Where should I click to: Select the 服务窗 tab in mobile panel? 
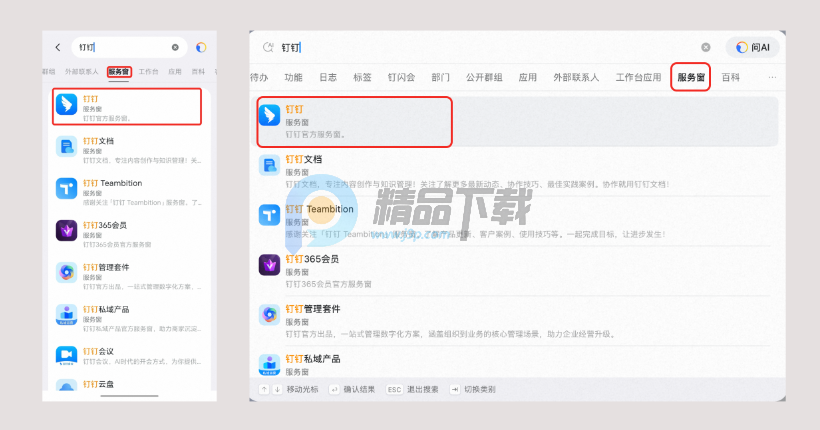pyautogui.click(x=119, y=72)
